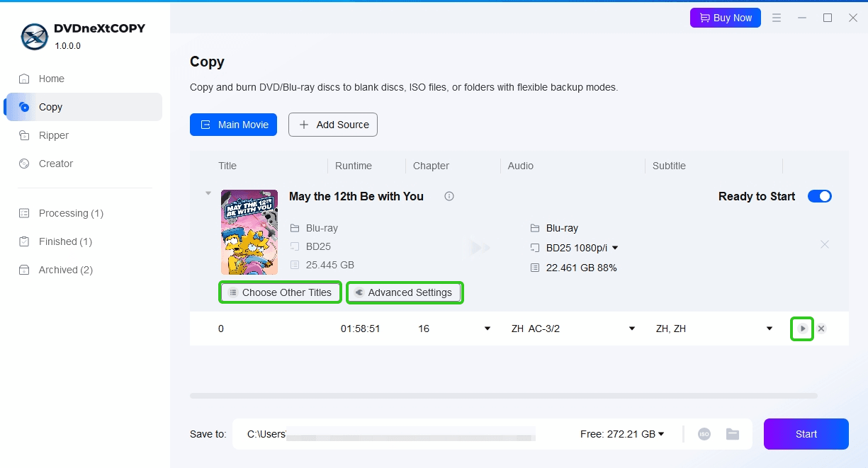Click the Subtitle column header
The width and height of the screenshot is (868, 468).
669,166
